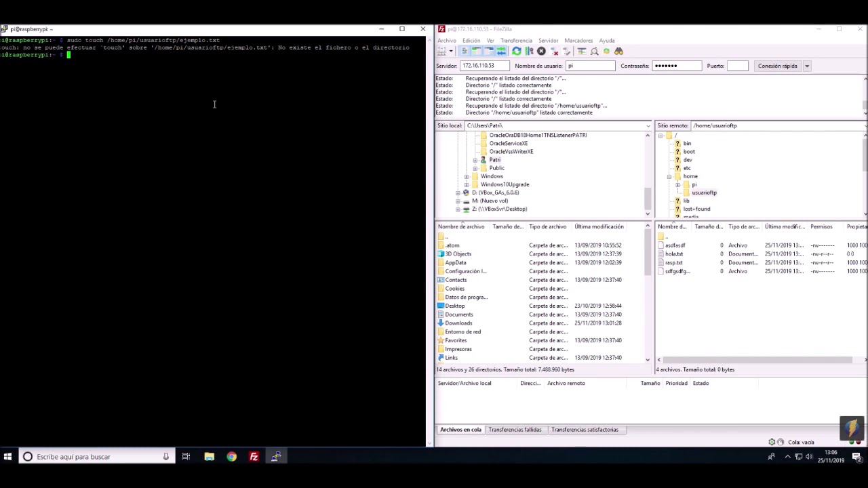The height and width of the screenshot is (488, 868).
Task: Click the hola.txt file icon in remote list
Action: tap(662, 253)
